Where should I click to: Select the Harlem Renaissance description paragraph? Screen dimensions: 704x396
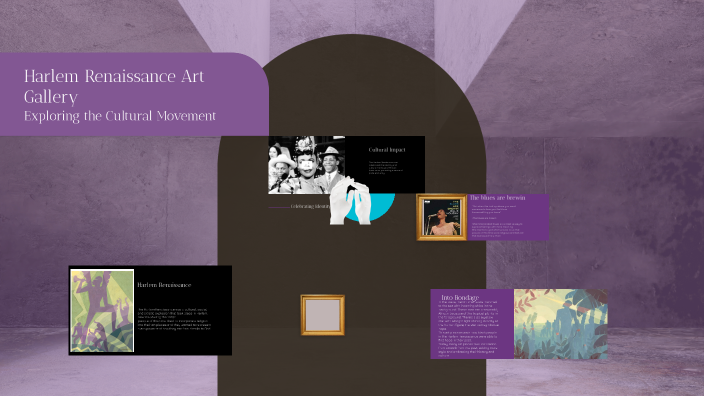pyautogui.click(x=174, y=319)
